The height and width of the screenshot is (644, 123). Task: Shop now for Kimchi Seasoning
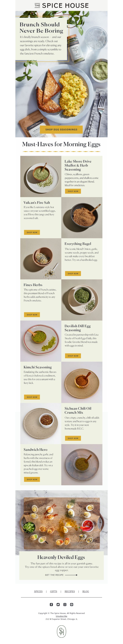32,397
